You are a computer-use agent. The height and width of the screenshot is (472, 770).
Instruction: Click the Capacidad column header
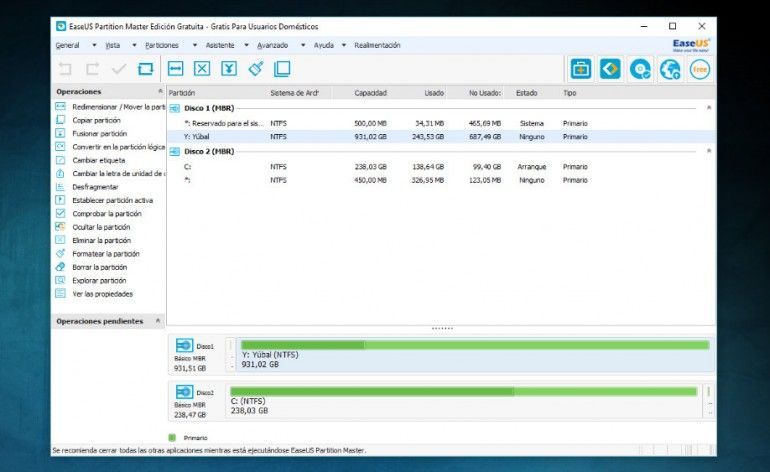point(371,93)
